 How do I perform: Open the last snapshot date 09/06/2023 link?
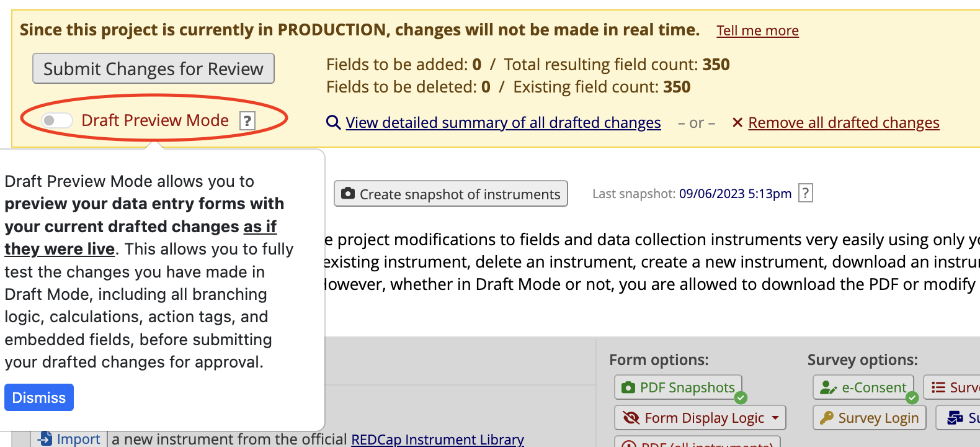click(735, 194)
